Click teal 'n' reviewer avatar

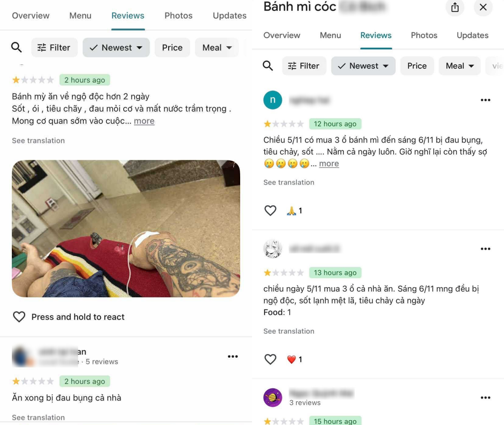pos(272,100)
